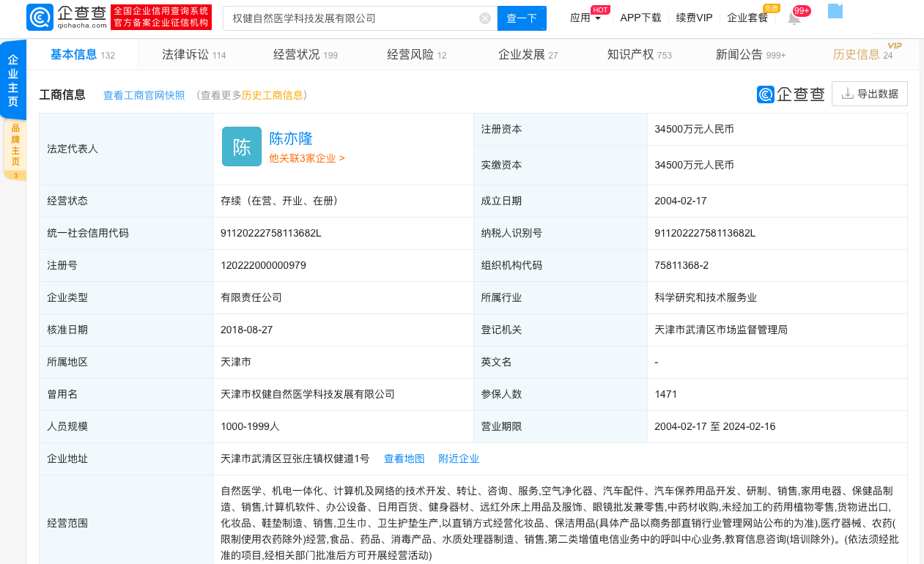Click 核准日期 value 2018-08-27
924x564 pixels.
pyautogui.click(x=246, y=330)
